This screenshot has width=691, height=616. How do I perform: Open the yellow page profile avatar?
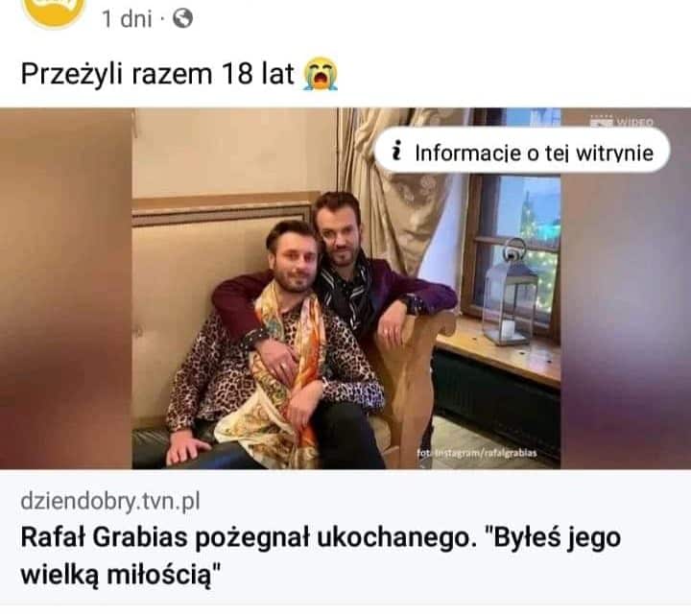(53, 11)
